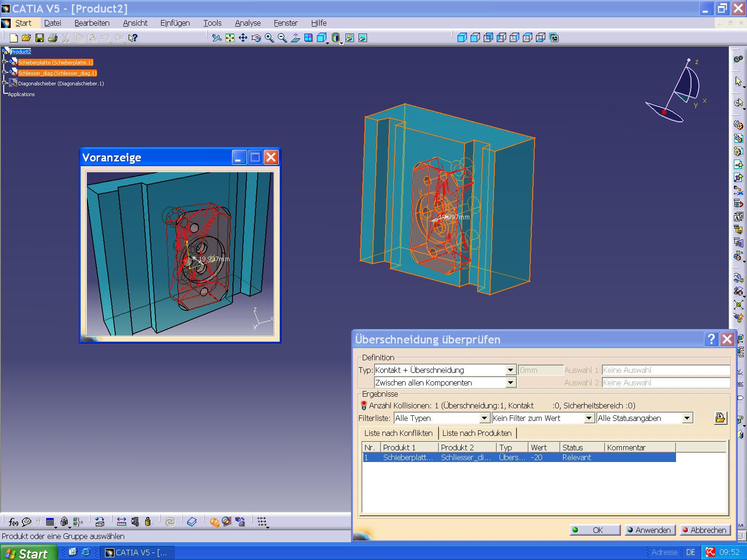Select the Normal View icon
Viewport: 747px width, 560px height.
[296, 38]
